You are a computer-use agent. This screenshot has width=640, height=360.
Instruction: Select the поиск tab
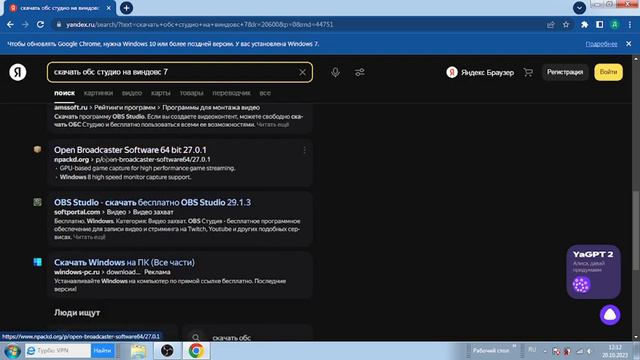(64, 93)
